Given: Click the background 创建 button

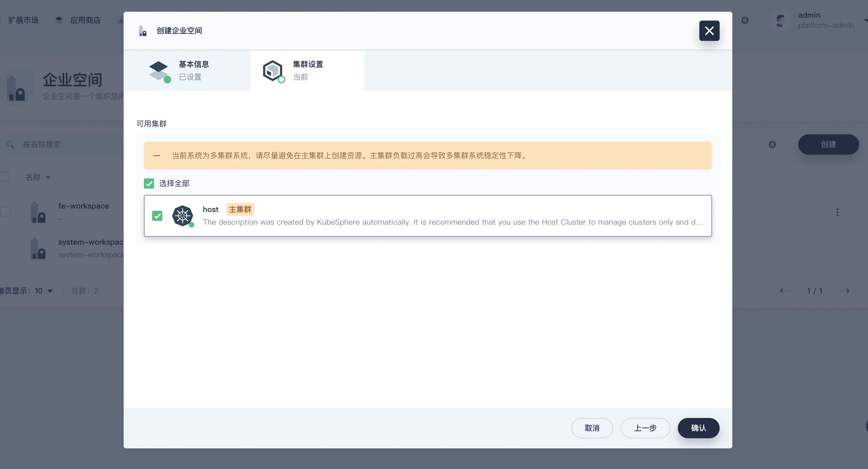Looking at the screenshot, I should (828, 145).
